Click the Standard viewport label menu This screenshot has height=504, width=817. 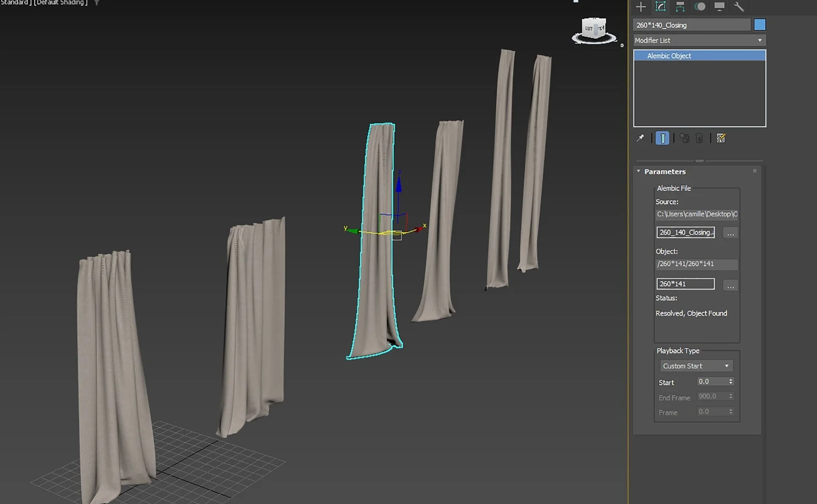[x=14, y=3]
